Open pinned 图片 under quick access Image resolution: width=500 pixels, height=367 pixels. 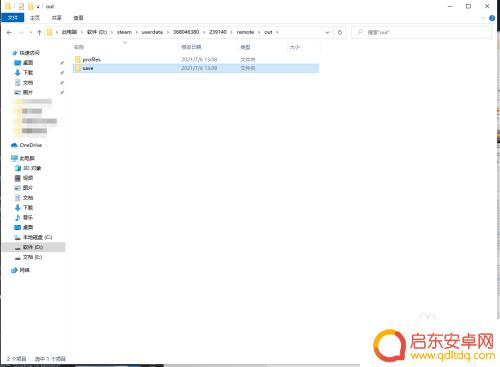tap(28, 92)
